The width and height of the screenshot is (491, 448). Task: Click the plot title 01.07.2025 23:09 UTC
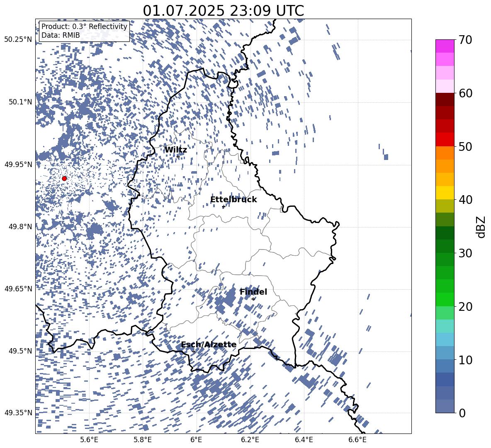pyautogui.click(x=223, y=11)
